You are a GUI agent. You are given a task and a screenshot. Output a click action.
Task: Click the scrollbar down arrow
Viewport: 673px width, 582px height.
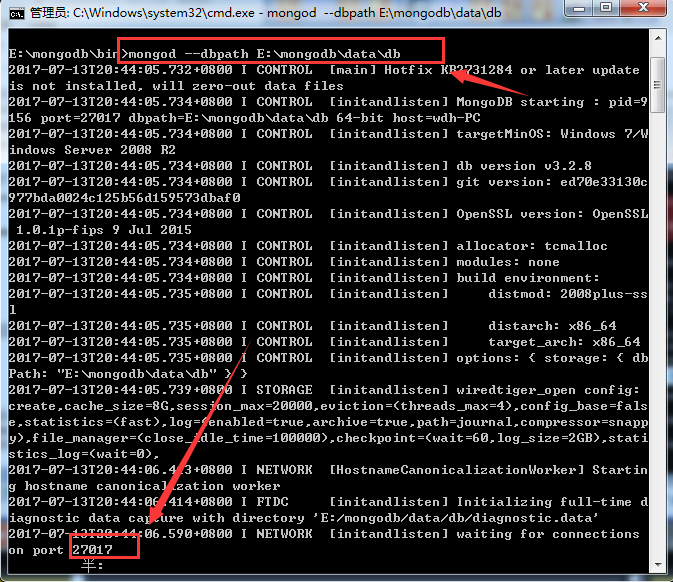point(658,564)
